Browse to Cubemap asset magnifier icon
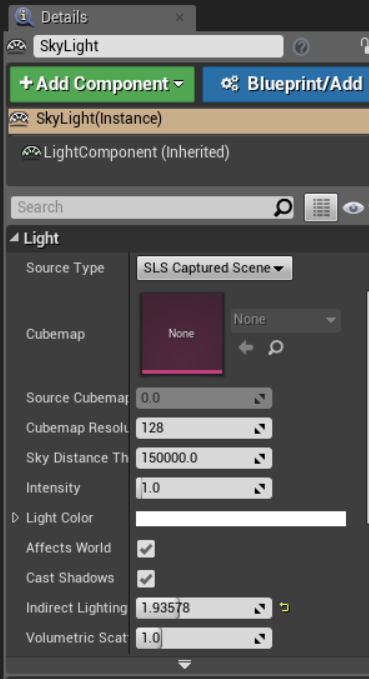 [275, 347]
